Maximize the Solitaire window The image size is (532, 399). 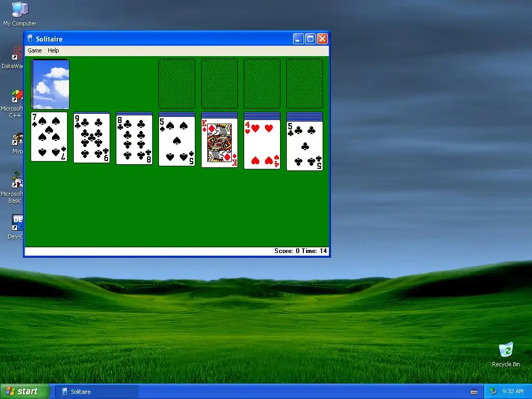[x=310, y=38]
